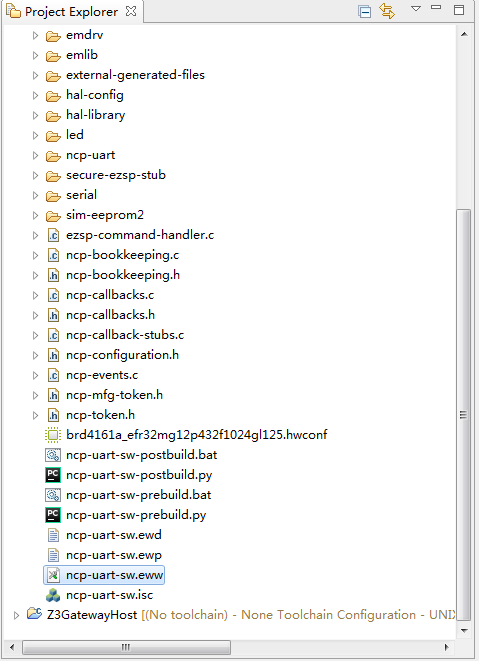Click the horizontal scrollbar left arrow
Image resolution: width=479 pixels, height=661 pixels.
(x=12, y=647)
